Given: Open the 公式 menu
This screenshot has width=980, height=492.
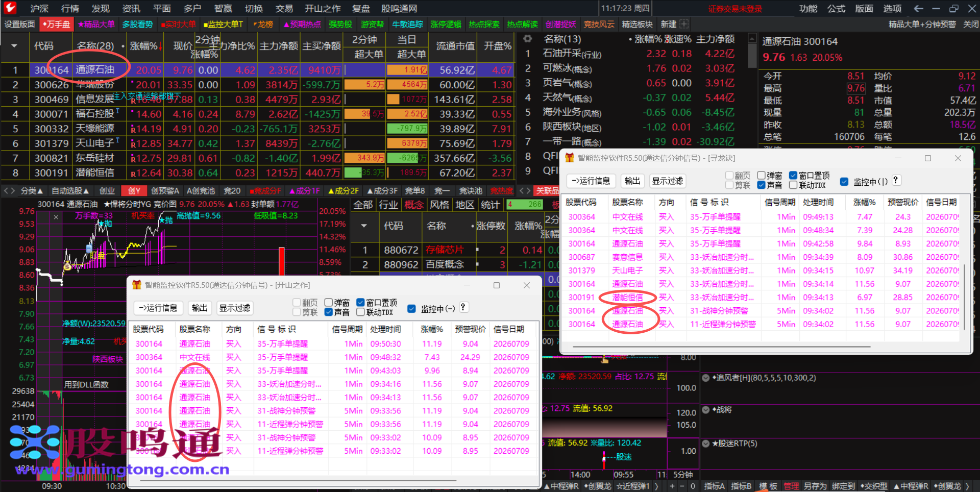Looking at the screenshot, I should (837, 8).
